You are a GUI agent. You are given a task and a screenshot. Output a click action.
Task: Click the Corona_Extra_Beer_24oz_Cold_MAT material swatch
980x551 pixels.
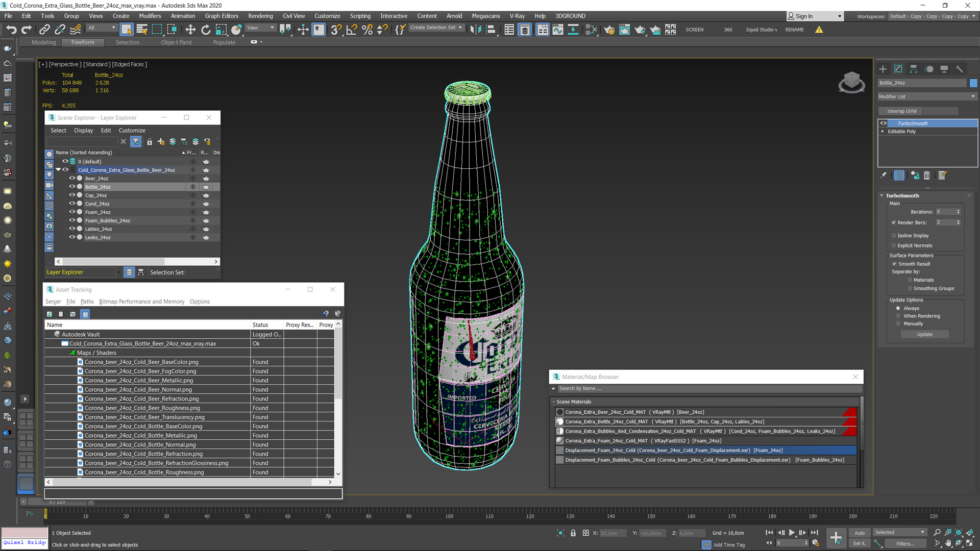(x=560, y=412)
